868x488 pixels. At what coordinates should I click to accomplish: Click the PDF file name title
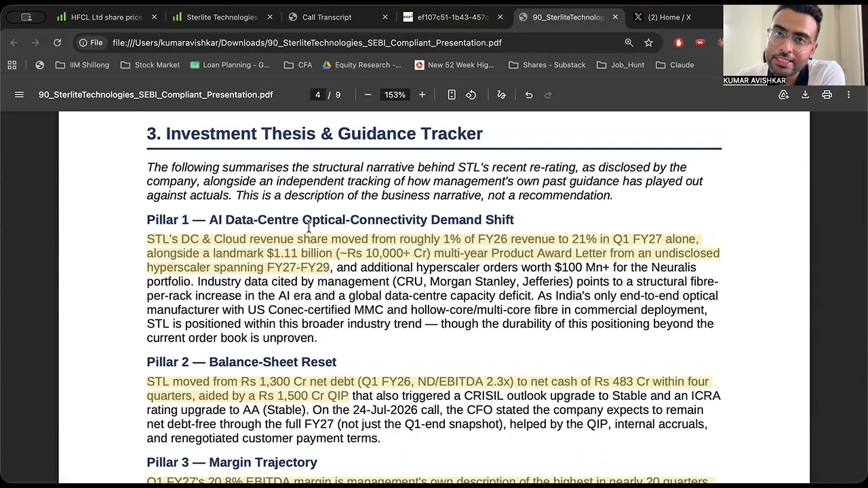click(x=155, y=95)
